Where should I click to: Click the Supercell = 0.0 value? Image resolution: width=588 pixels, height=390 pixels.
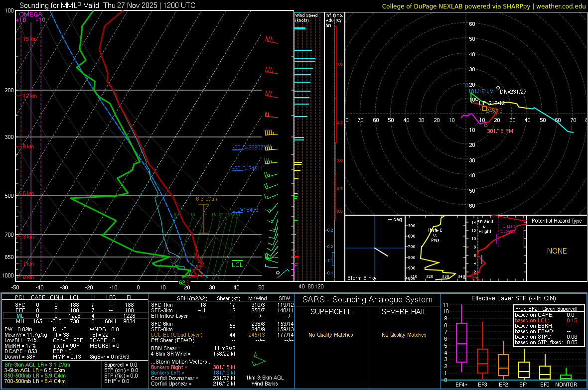point(121,365)
